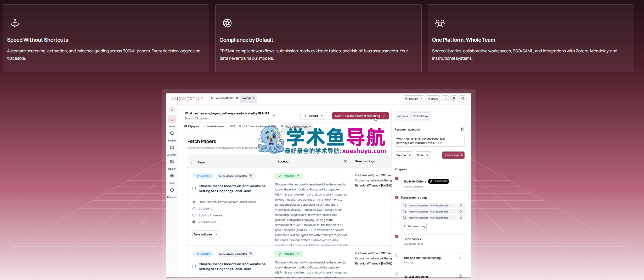Click the 'Found 125 papers' text under the question title
Image resolution: width=644 pixels, height=280 pixels.
[x=196, y=118]
